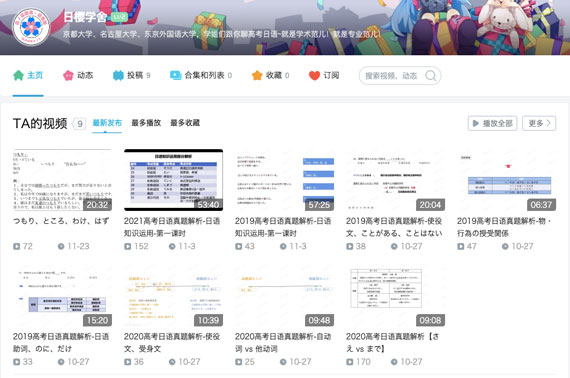Switch to the 最多播放 sort tab
Screen dimensions: 570x378
tap(146, 123)
